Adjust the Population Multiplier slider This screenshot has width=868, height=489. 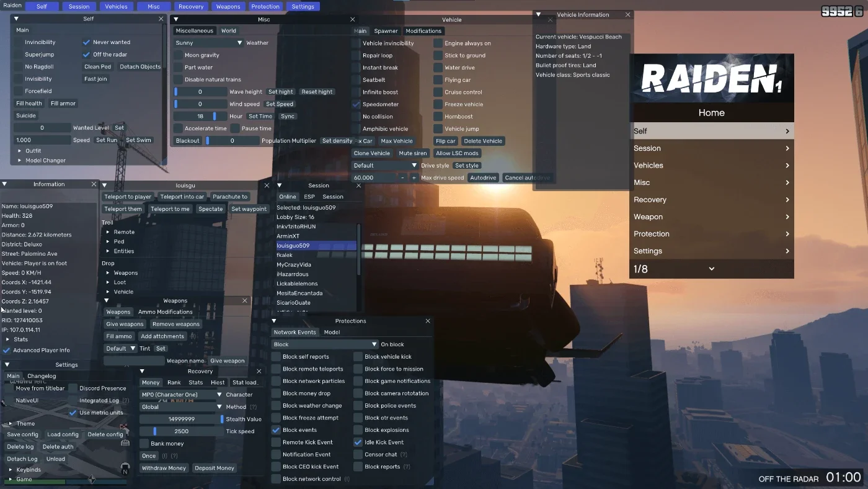(232, 141)
